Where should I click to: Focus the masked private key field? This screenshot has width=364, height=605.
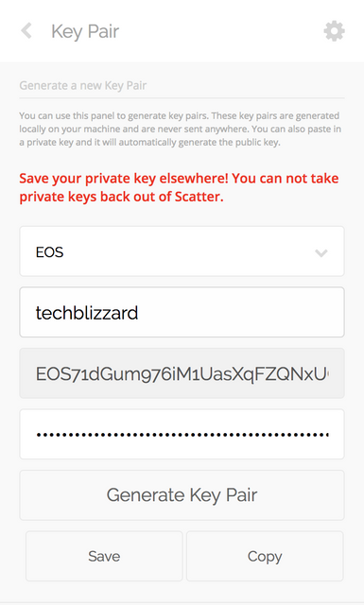click(182, 434)
